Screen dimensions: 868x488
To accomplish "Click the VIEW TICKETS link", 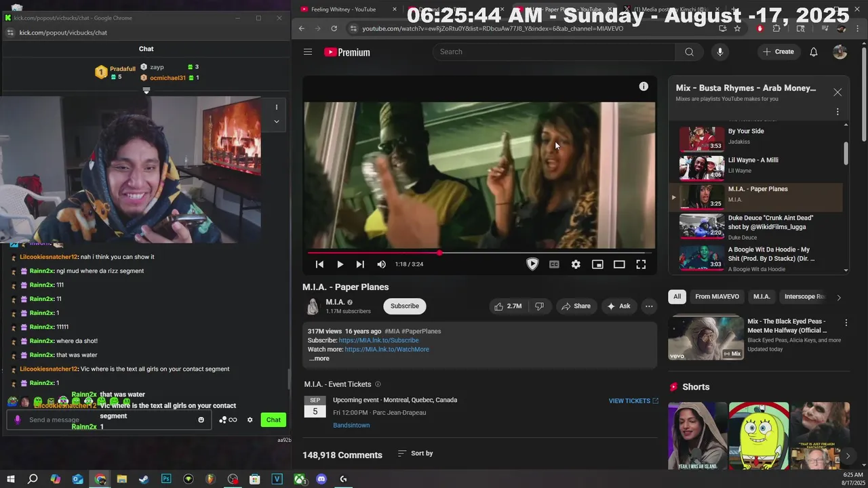I will point(633,401).
